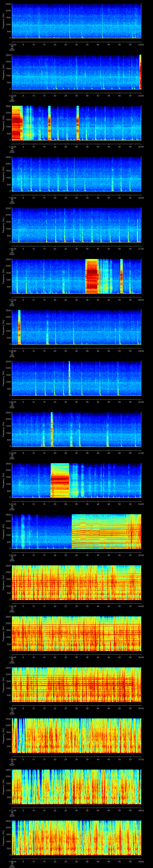Click the narrow red spike in the 1:29:00 spectrogram
The image size is (153, 868).
point(69,378)
